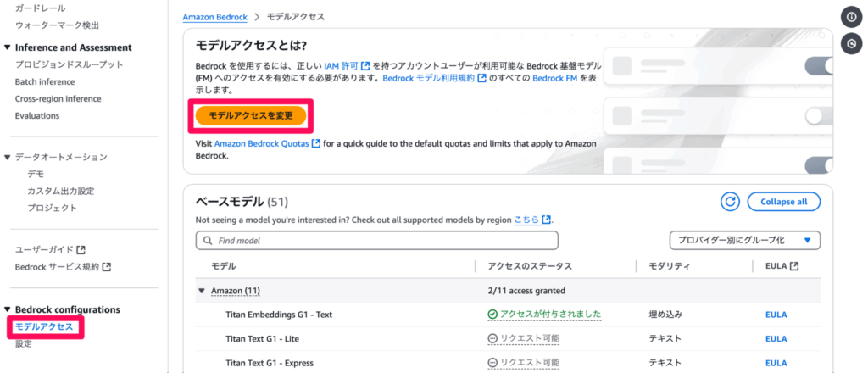This screenshot has height=373, width=868.
Task: Collapse the Amazon (11) provider group
Action: [x=202, y=291]
